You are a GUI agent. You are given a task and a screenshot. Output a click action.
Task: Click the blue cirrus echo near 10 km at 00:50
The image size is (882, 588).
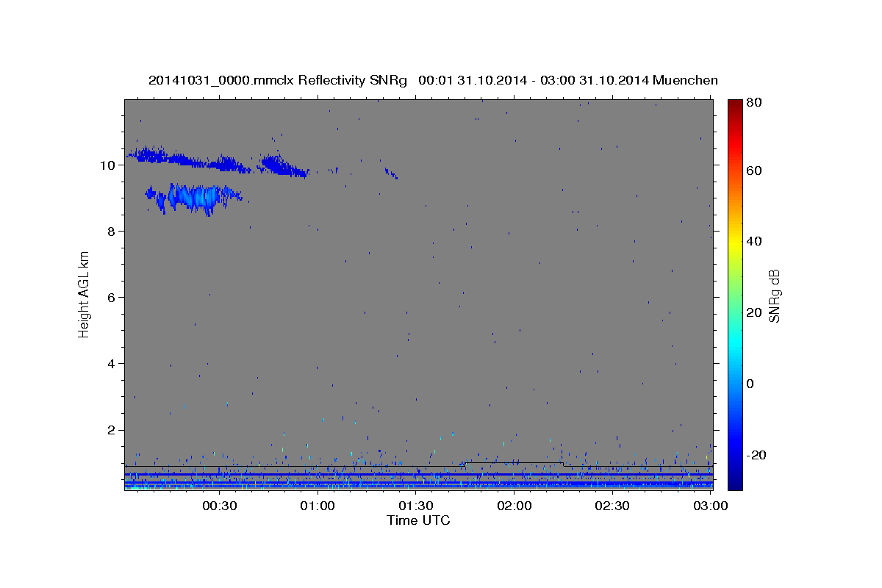tap(284, 166)
